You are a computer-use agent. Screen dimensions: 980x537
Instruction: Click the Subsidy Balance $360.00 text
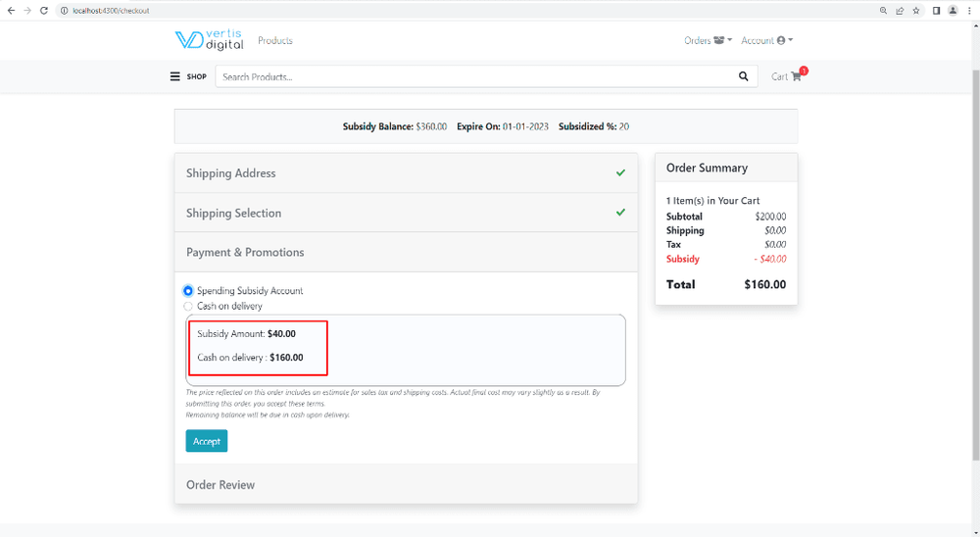click(x=394, y=126)
